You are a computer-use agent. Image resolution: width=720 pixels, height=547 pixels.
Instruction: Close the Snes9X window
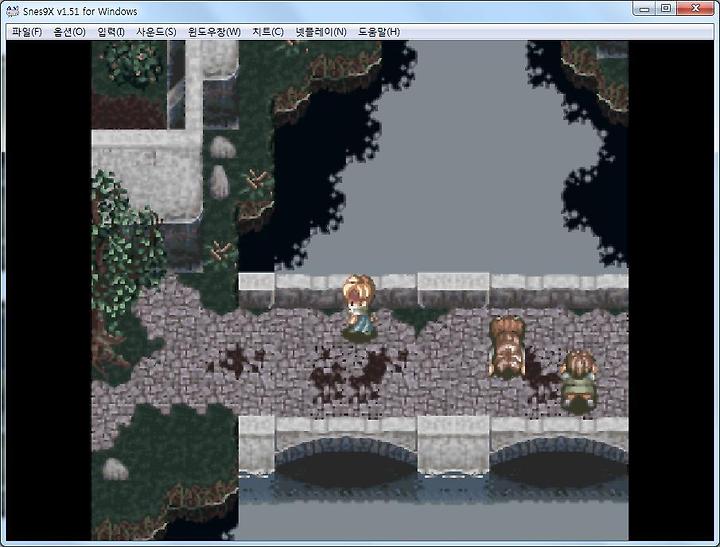tap(695, 9)
